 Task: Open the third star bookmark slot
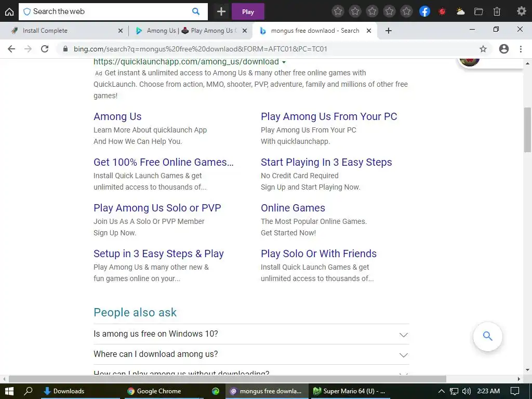[x=372, y=11]
